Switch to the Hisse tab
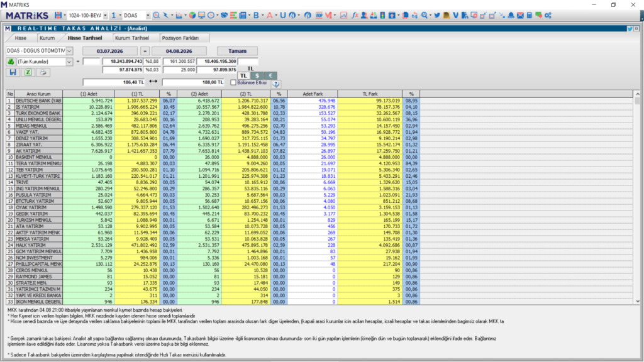The image size is (644, 362). pyautogui.click(x=21, y=38)
